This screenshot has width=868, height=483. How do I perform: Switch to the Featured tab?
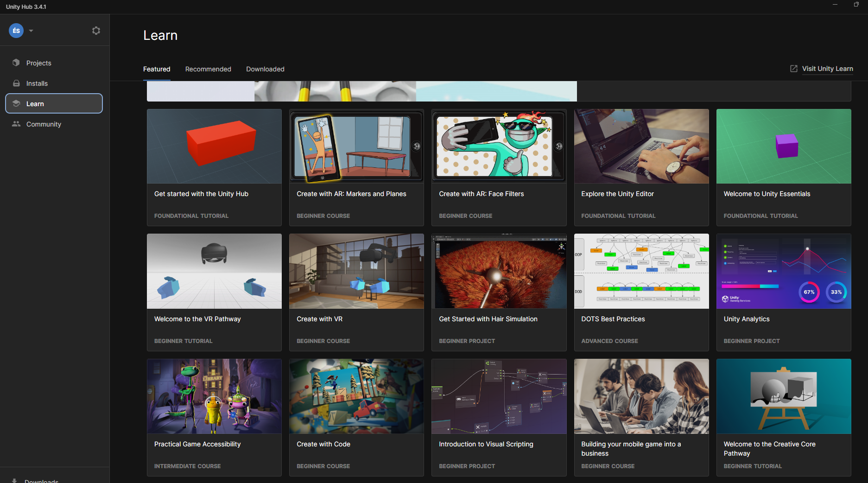pyautogui.click(x=157, y=69)
